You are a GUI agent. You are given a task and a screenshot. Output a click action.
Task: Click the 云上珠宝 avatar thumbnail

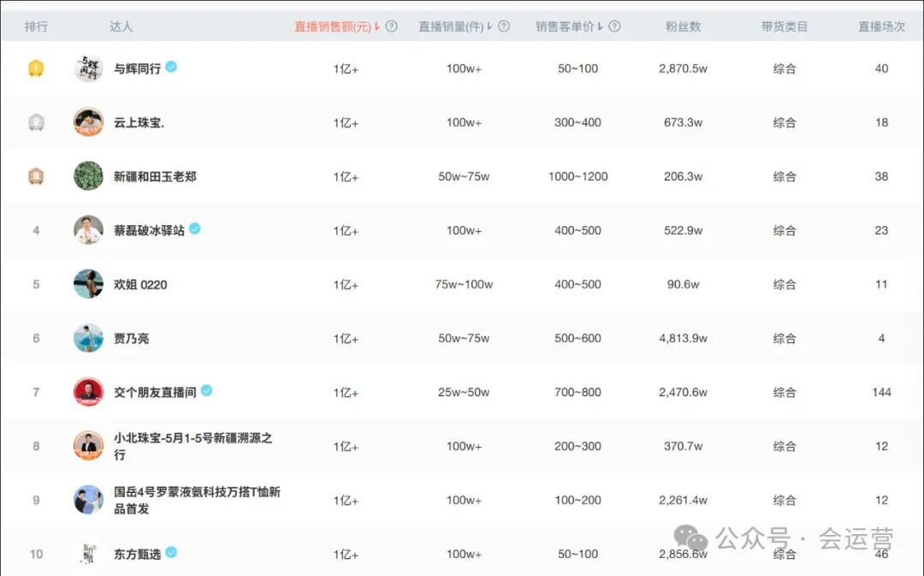(87, 122)
